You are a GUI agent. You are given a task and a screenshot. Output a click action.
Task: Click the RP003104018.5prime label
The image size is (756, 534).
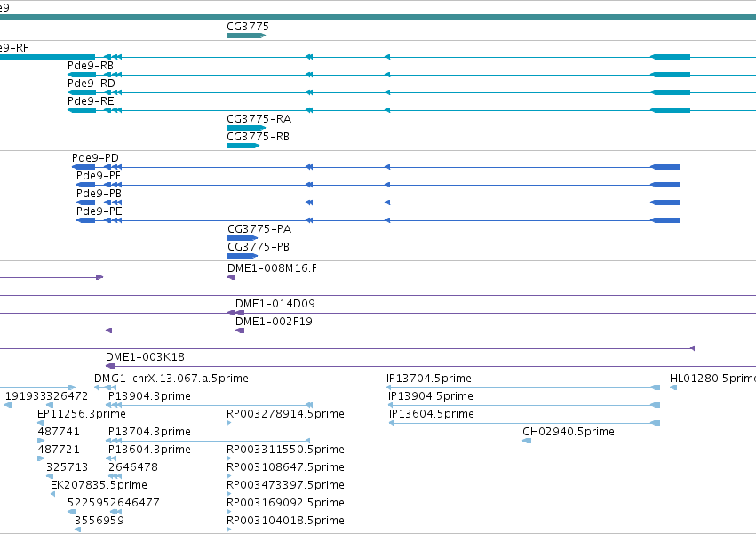click(x=285, y=521)
